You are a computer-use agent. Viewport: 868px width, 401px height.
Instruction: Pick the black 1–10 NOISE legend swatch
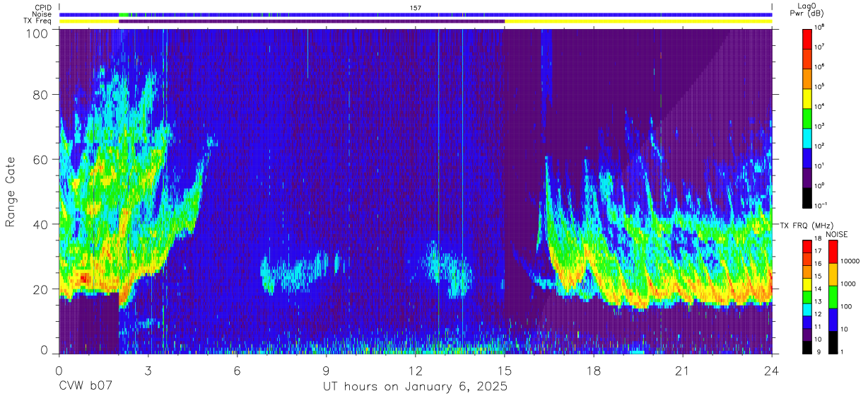(x=833, y=341)
